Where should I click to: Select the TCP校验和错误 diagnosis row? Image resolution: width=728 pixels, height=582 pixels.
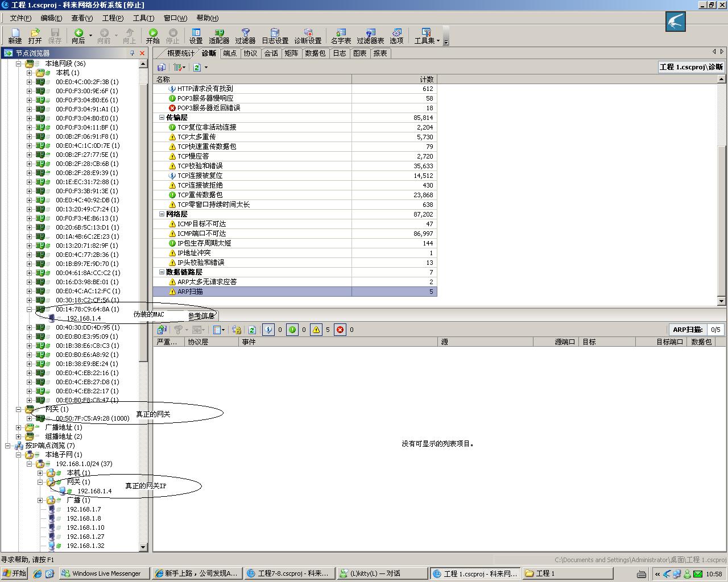click(200, 166)
